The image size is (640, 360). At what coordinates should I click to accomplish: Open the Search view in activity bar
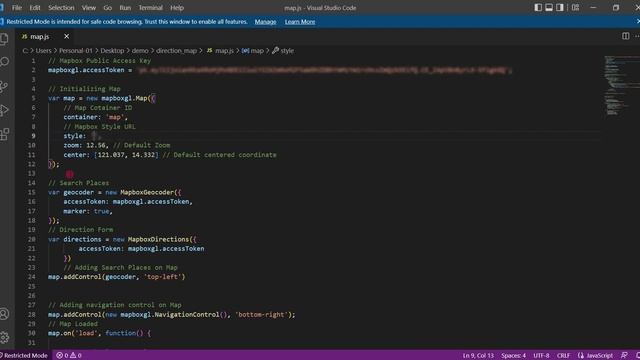tap(4, 62)
